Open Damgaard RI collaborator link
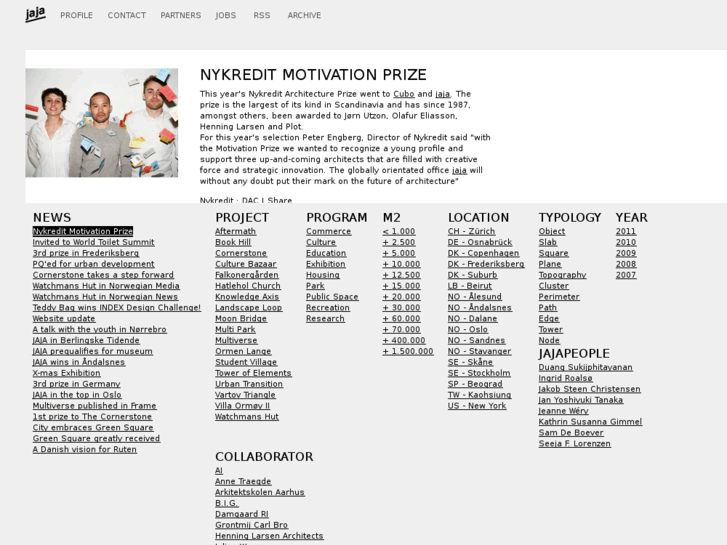Image resolution: width=727 pixels, height=545 pixels. 242,514
